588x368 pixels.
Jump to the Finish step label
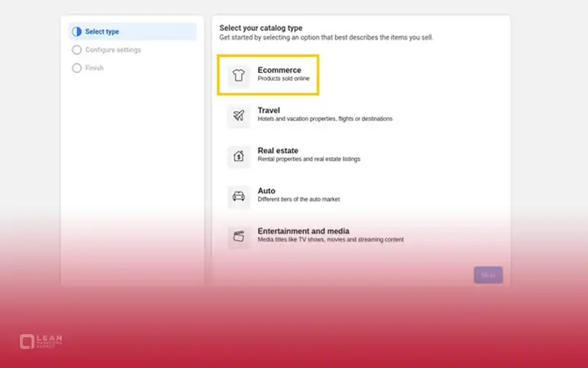[94, 68]
